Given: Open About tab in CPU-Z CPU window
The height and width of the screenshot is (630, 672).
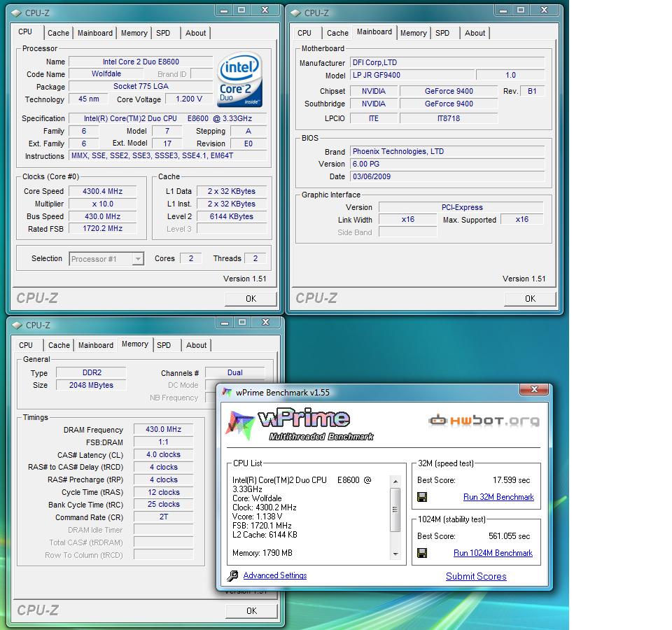Looking at the screenshot, I should click(x=196, y=33).
